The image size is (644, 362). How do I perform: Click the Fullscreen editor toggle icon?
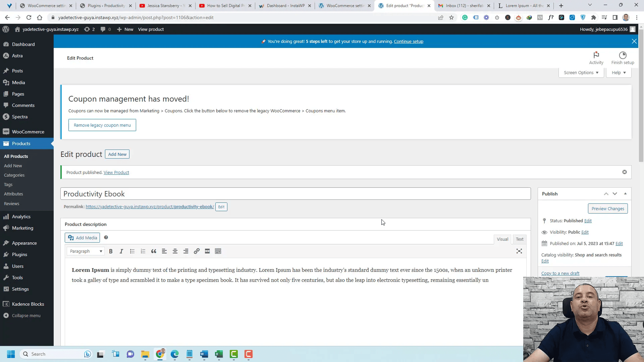(519, 251)
